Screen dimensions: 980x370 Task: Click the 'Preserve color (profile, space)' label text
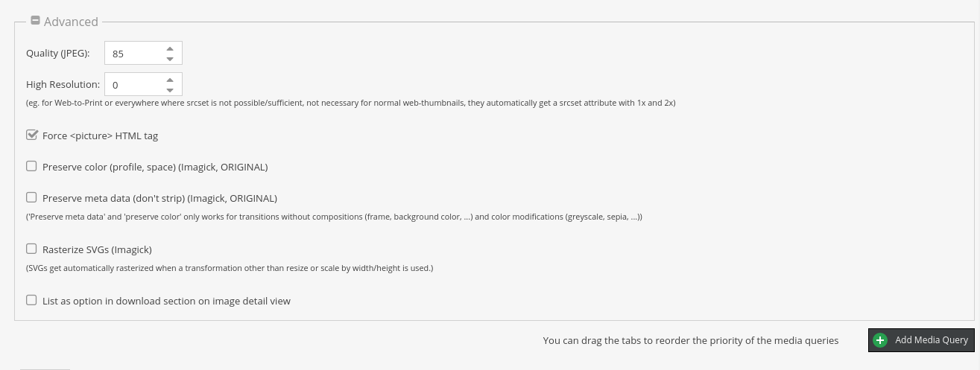(109, 168)
